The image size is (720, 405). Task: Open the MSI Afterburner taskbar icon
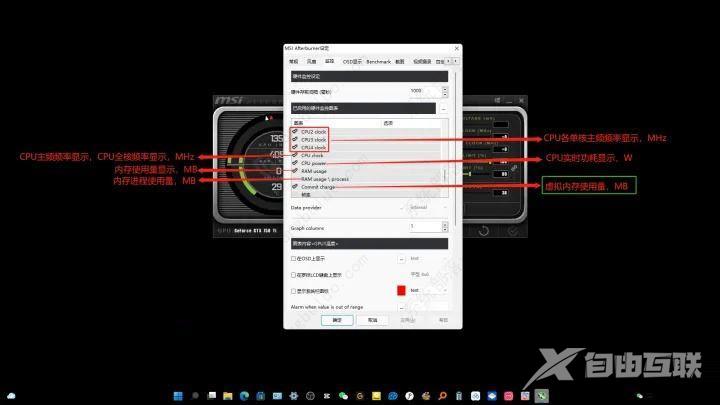[542, 396]
